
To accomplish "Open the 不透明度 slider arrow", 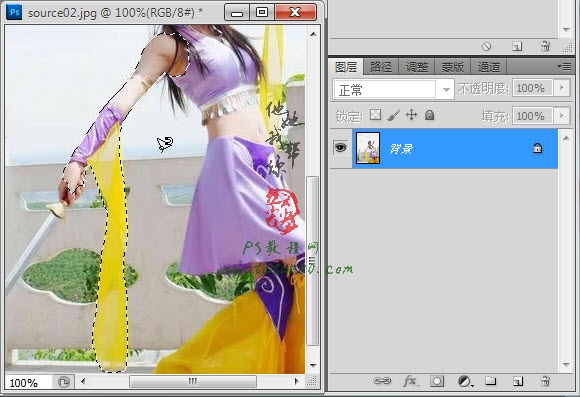I will tap(562, 88).
